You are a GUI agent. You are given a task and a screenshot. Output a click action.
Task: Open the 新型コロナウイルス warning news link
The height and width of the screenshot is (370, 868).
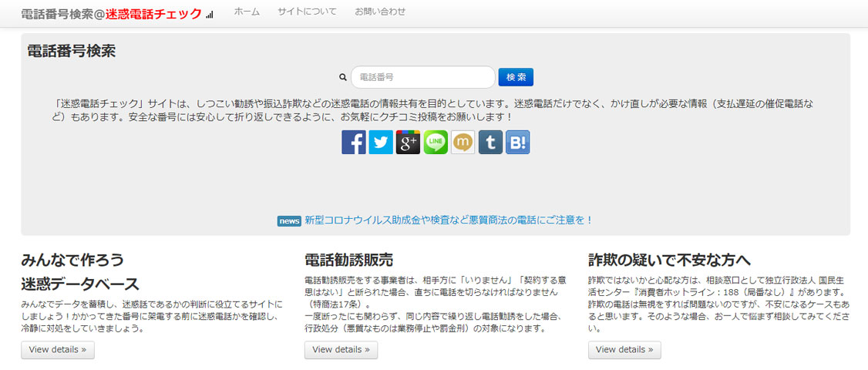pyautogui.click(x=449, y=220)
